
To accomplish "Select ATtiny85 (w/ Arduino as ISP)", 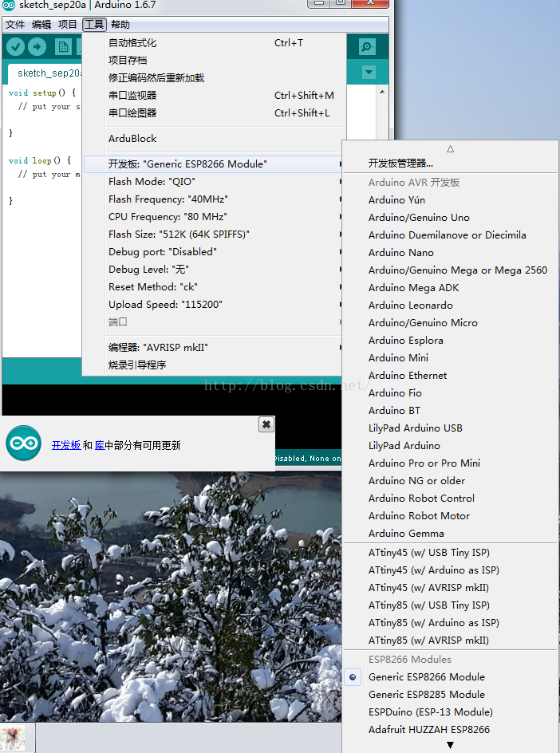I will click(450, 623).
